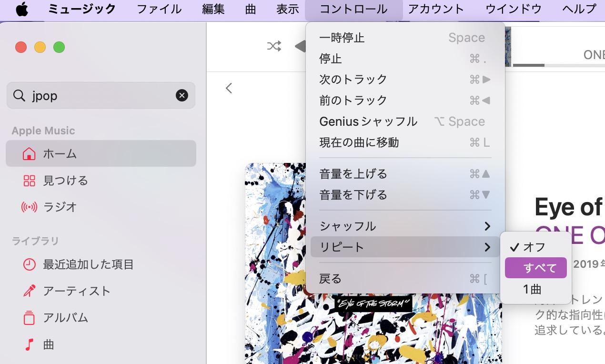Click the now playing album thumbnail
Image resolution: width=605 pixels, height=364 pixels.
pyautogui.click(x=508, y=46)
